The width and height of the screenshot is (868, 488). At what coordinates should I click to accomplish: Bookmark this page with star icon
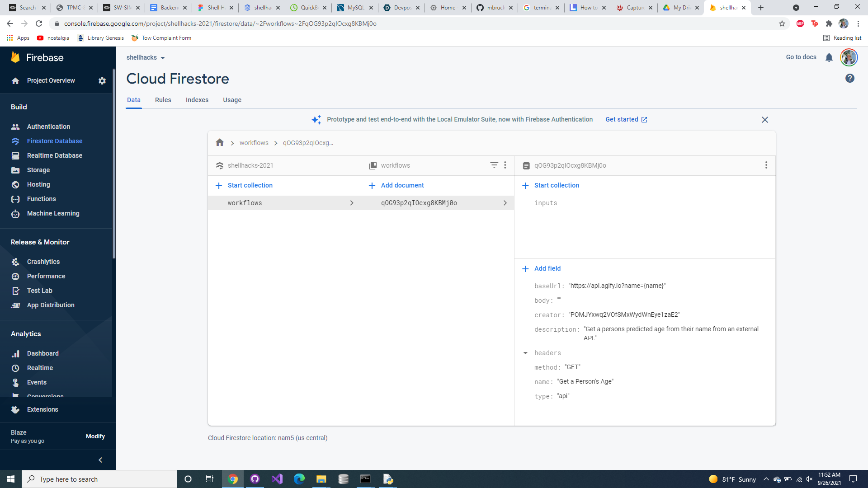coord(782,23)
